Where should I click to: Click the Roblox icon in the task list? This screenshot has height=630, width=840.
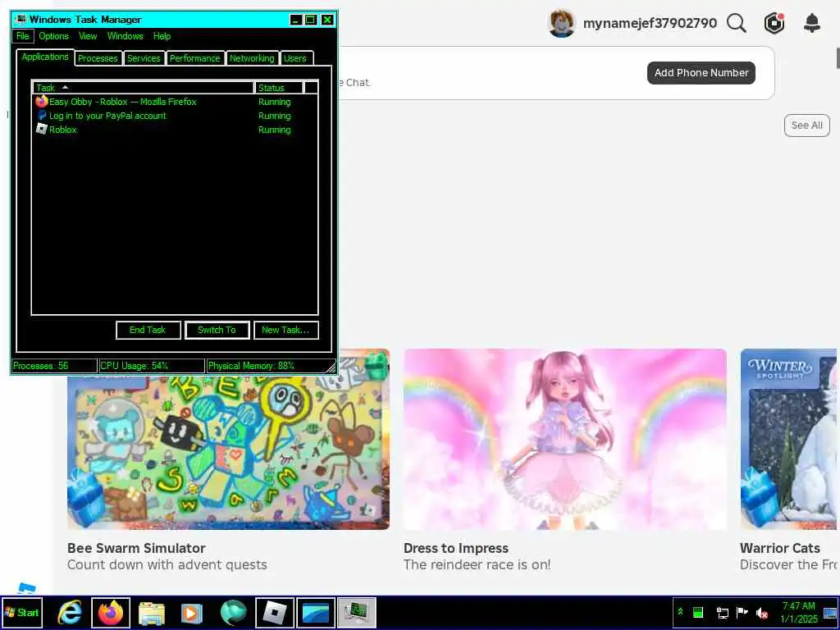[x=41, y=129]
